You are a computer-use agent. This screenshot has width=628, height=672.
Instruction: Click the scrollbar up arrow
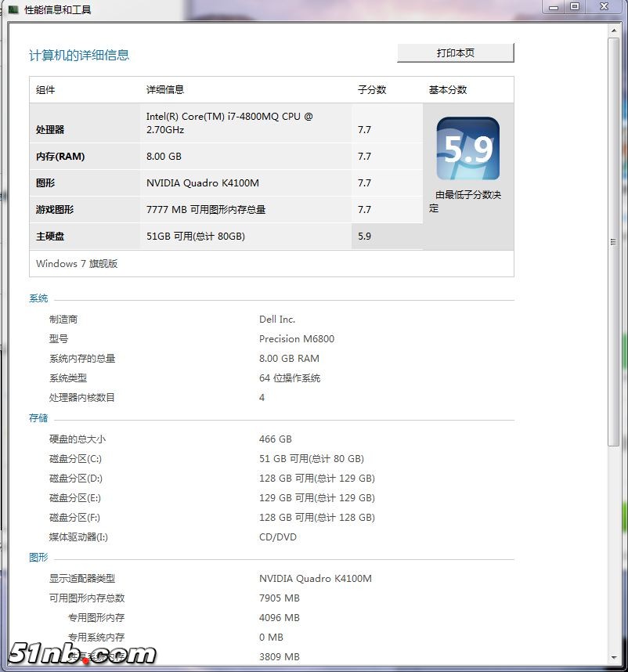coord(614,31)
